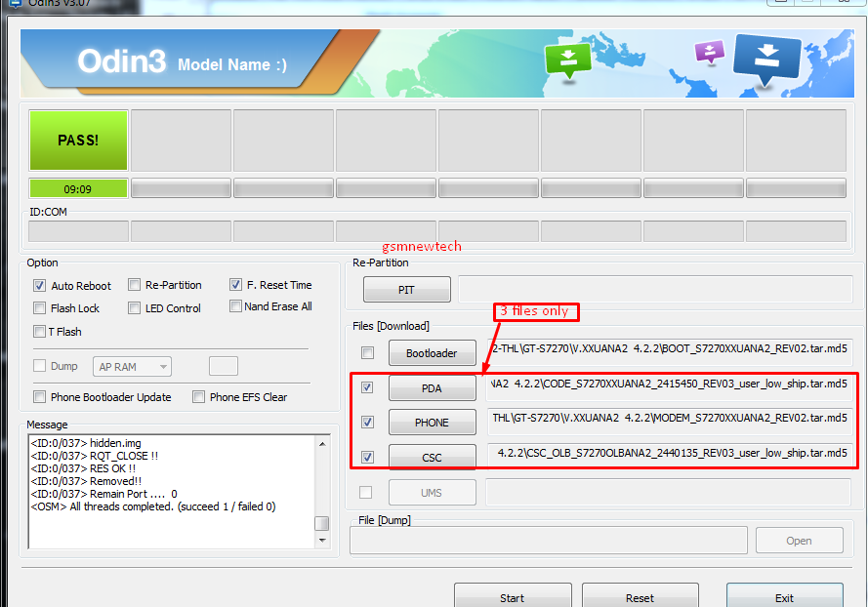The height and width of the screenshot is (607, 868).
Task: Click the blue download icon in banner
Action: pyautogui.click(x=766, y=60)
